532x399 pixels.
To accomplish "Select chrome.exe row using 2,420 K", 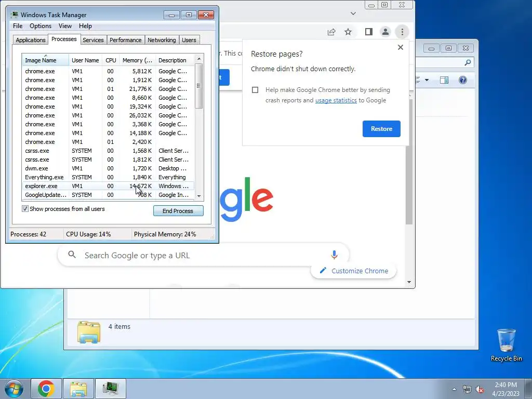I will coord(108,142).
